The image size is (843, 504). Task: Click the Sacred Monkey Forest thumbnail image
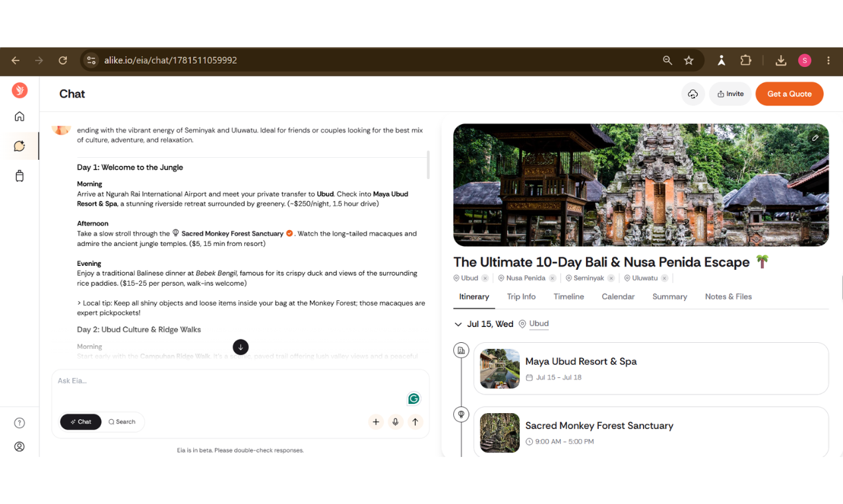pos(500,433)
